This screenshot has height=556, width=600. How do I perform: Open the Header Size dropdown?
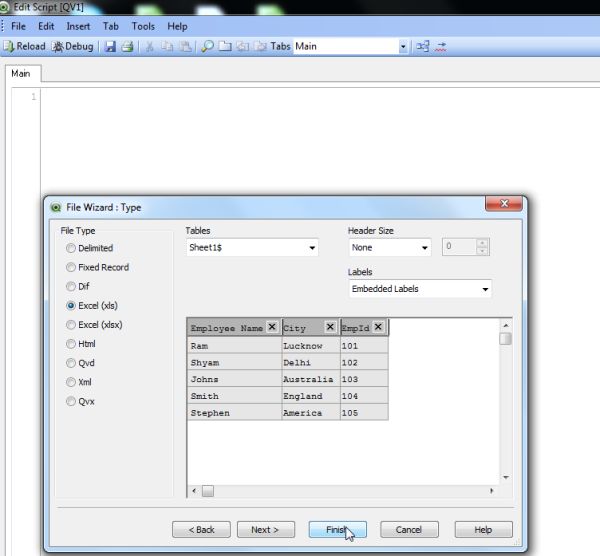click(390, 248)
